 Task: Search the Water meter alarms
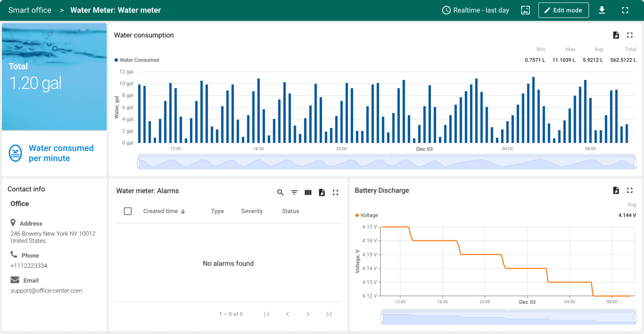pyautogui.click(x=280, y=193)
